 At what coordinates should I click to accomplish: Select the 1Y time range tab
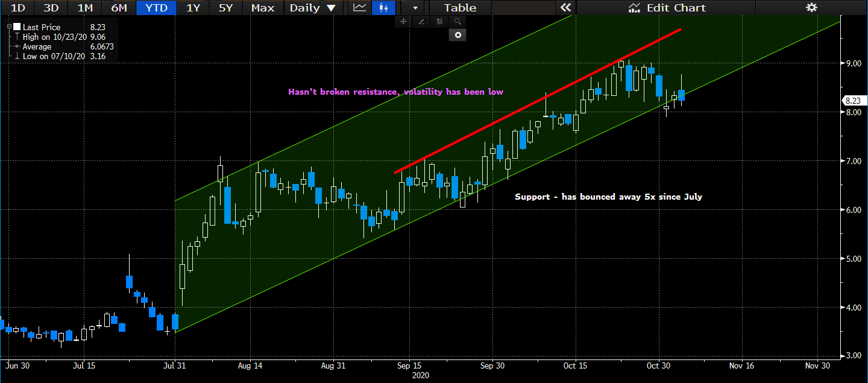point(192,8)
